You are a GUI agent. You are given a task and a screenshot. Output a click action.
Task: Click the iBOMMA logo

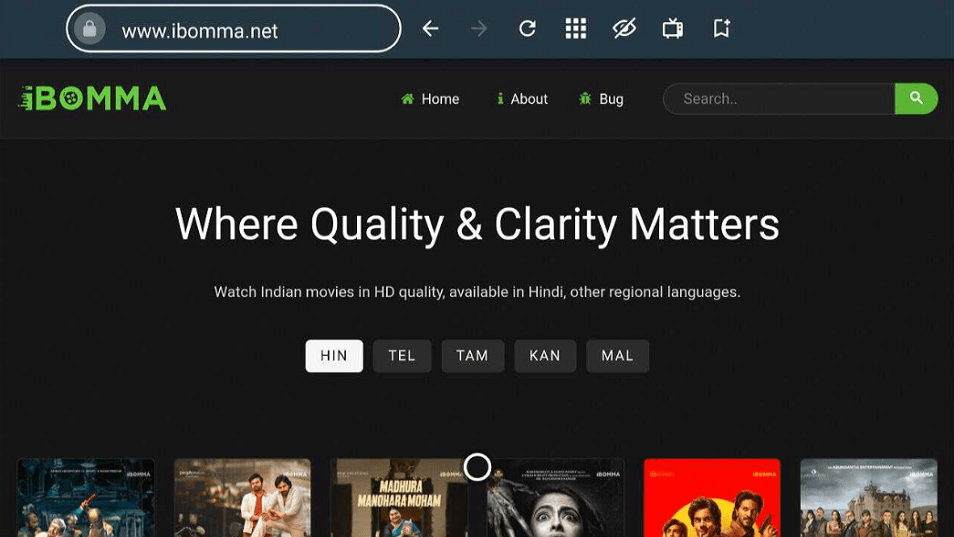click(92, 99)
